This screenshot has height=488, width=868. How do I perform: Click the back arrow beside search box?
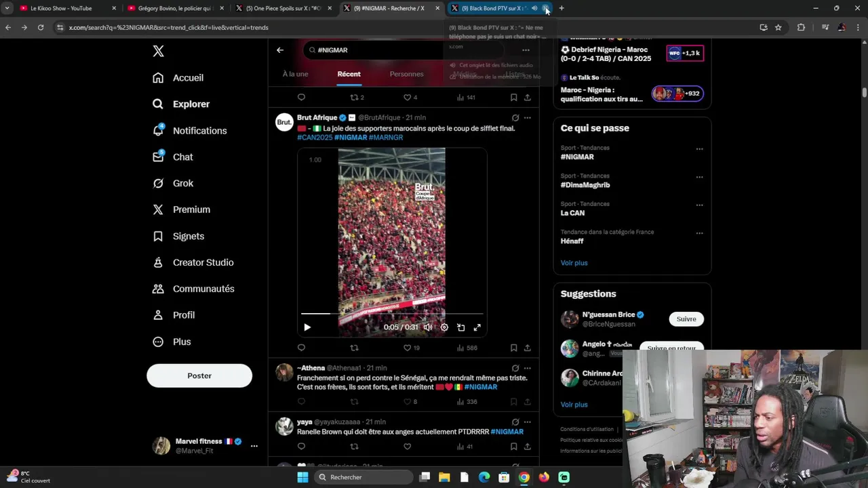tap(280, 50)
